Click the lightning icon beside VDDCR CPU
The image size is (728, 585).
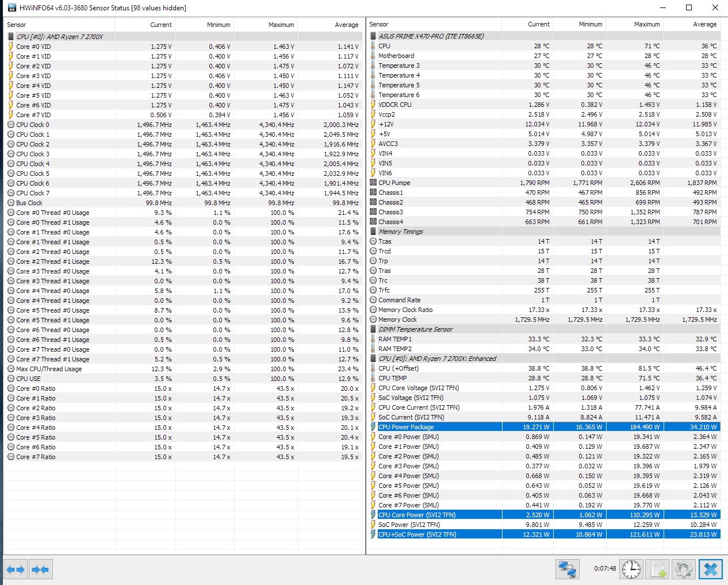click(373, 105)
